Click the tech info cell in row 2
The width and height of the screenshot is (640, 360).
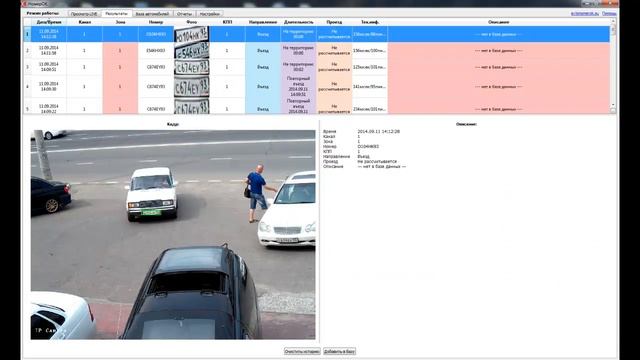pyautogui.click(x=370, y=51)
